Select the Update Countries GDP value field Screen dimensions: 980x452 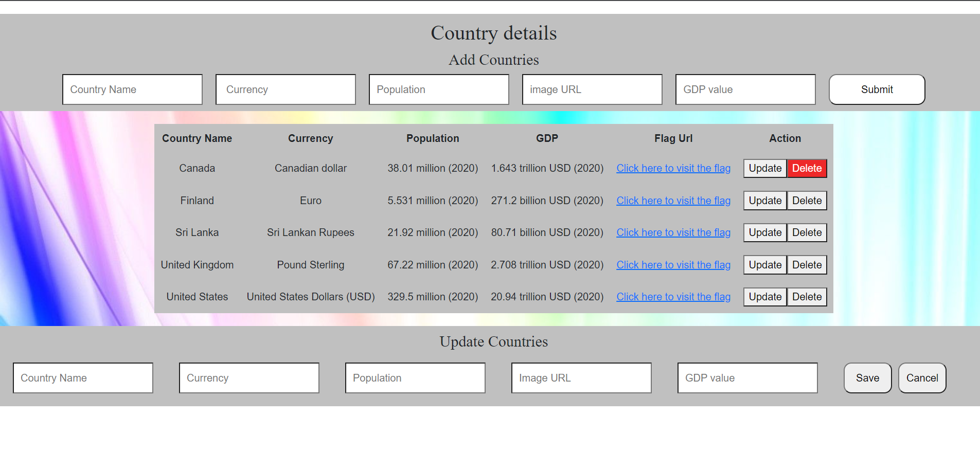(x=747, y=378)
